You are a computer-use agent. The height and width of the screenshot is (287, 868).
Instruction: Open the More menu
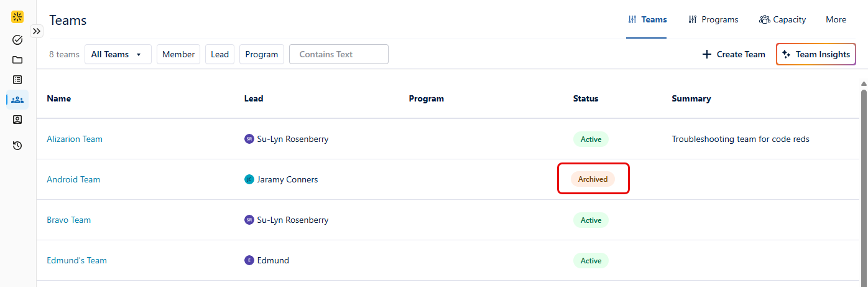pos(836,19)
